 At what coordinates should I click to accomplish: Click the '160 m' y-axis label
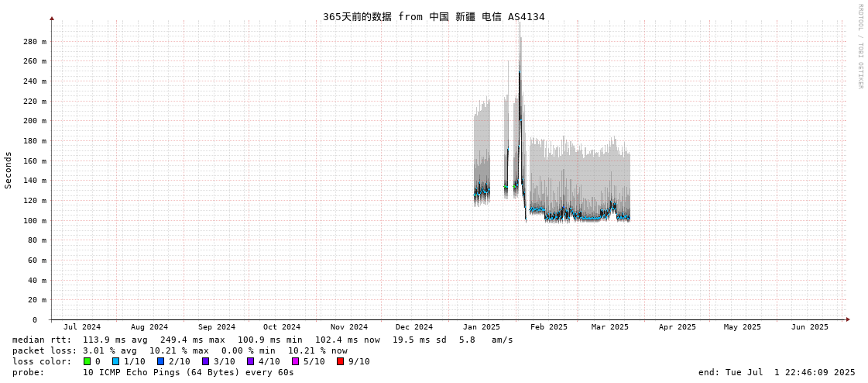coord(35,160)
